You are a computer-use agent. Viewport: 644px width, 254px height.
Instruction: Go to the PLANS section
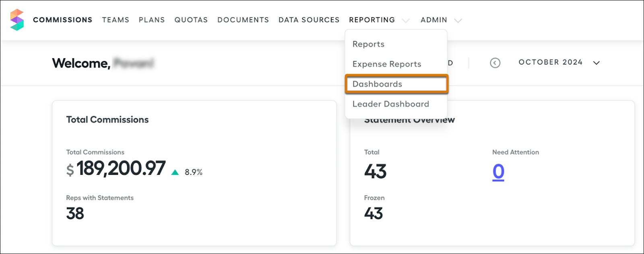pyautogui.click(x=152, y=20)
